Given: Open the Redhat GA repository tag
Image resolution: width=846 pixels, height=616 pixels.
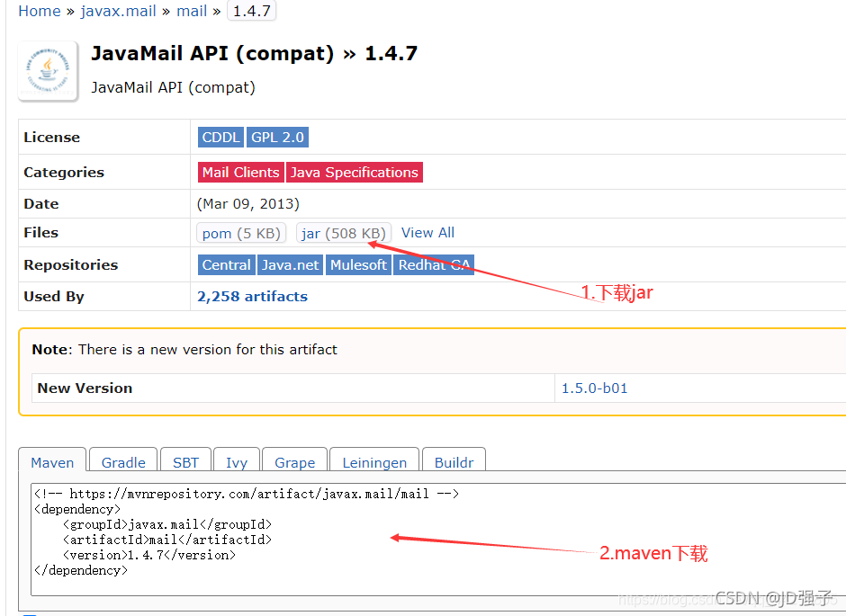Looking at the screenshot, I should point(434,264).
